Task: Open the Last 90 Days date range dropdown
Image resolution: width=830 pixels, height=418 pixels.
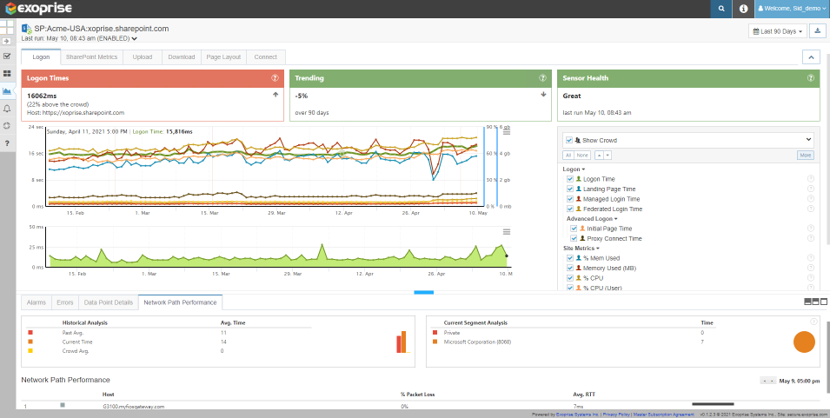Action: coord(778,31)
